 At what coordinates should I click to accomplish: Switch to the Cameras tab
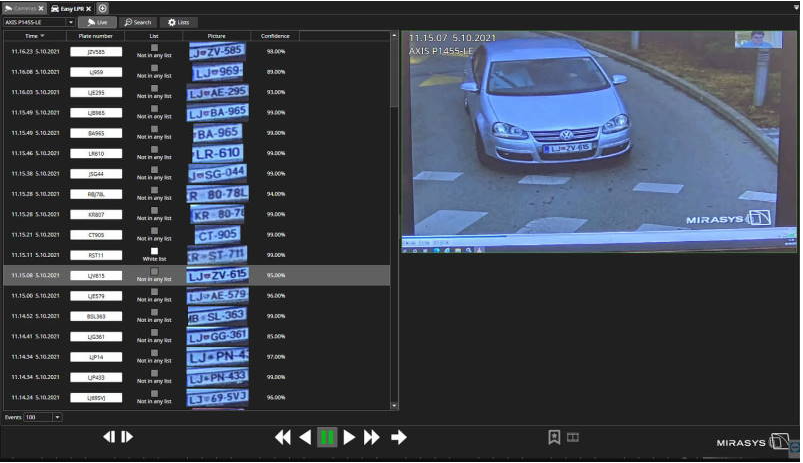[21, 8]
